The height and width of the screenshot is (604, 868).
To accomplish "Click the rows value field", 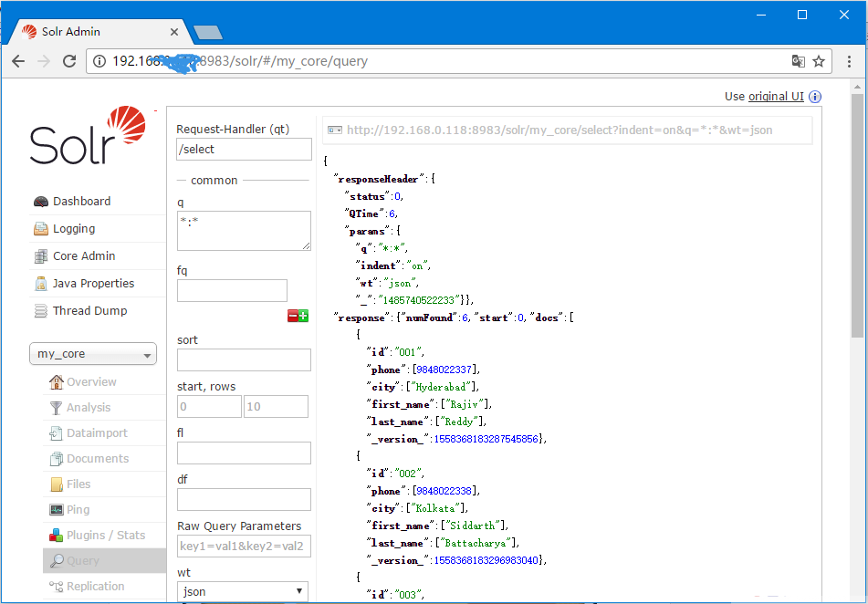I will pyautogui.click(x=276, y=406).
